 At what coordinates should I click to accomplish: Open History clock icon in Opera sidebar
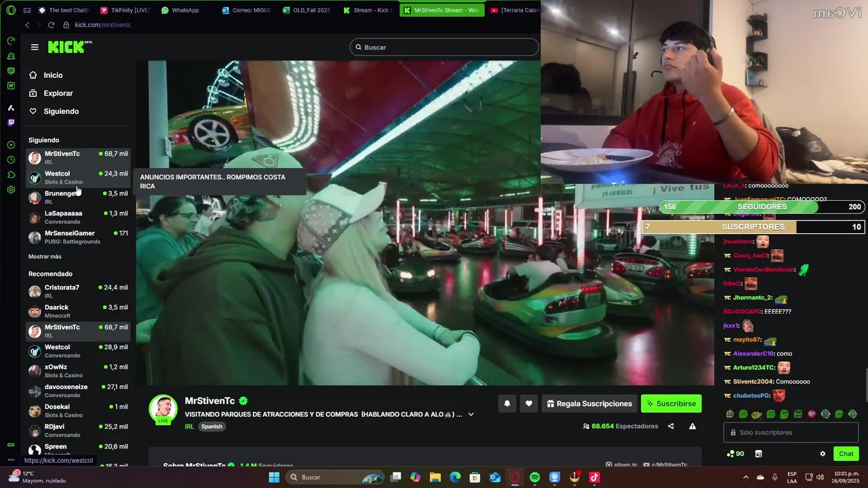[11, 160]
